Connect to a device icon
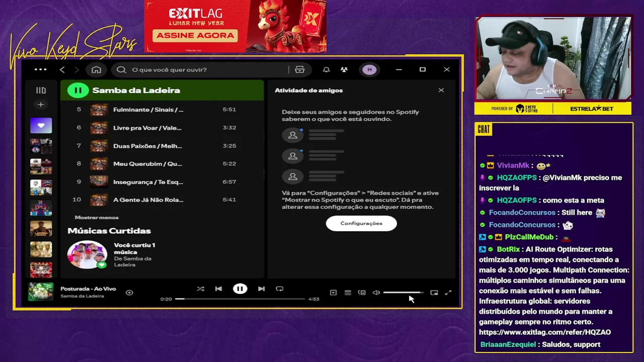The height and width of the screenshot is (362, 644). pyautogui.click(x=362, y=292)
